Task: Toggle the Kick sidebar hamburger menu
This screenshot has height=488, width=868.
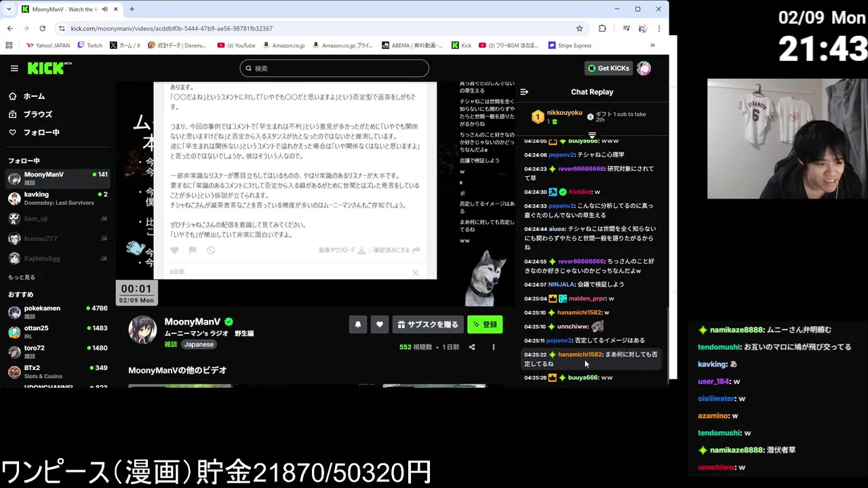Action: tap(14, 68)
